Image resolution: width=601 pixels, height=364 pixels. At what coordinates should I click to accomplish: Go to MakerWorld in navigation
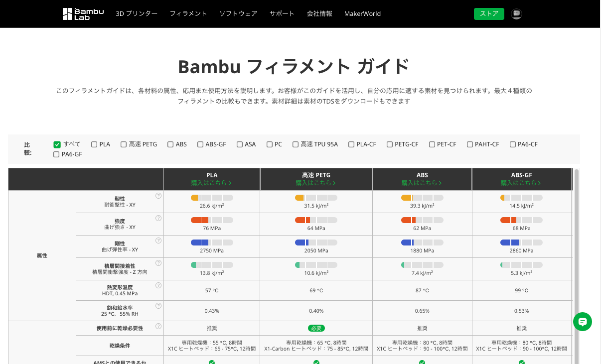[362, 14]
